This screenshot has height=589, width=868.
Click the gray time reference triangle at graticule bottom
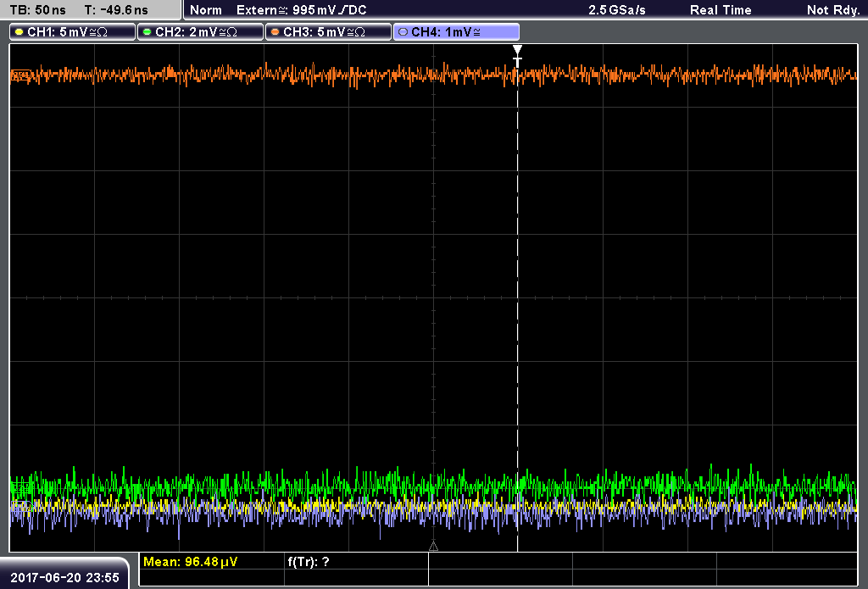(433, 547)
